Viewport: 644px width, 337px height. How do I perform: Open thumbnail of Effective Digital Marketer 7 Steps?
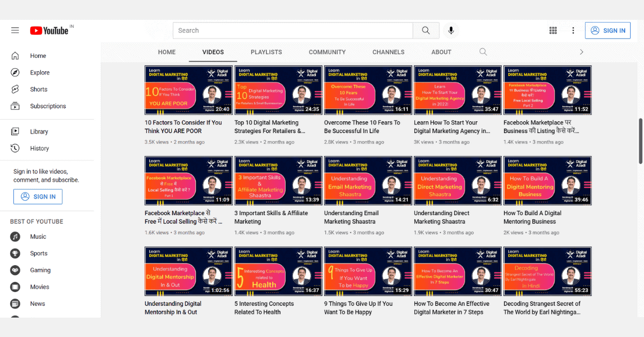[x=458, y=271]
